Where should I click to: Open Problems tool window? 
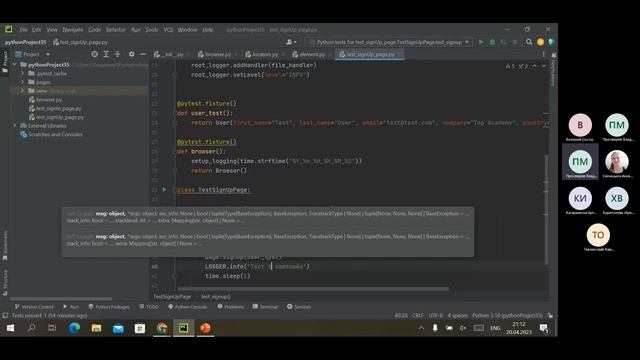(x=231, y=307)
